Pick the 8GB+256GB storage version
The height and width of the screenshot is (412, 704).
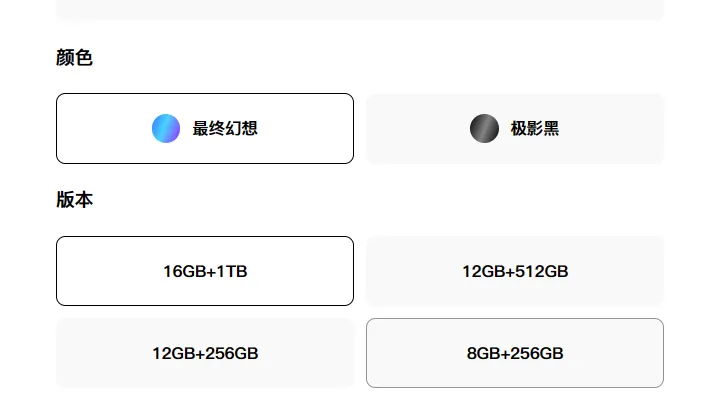point(515,353)
